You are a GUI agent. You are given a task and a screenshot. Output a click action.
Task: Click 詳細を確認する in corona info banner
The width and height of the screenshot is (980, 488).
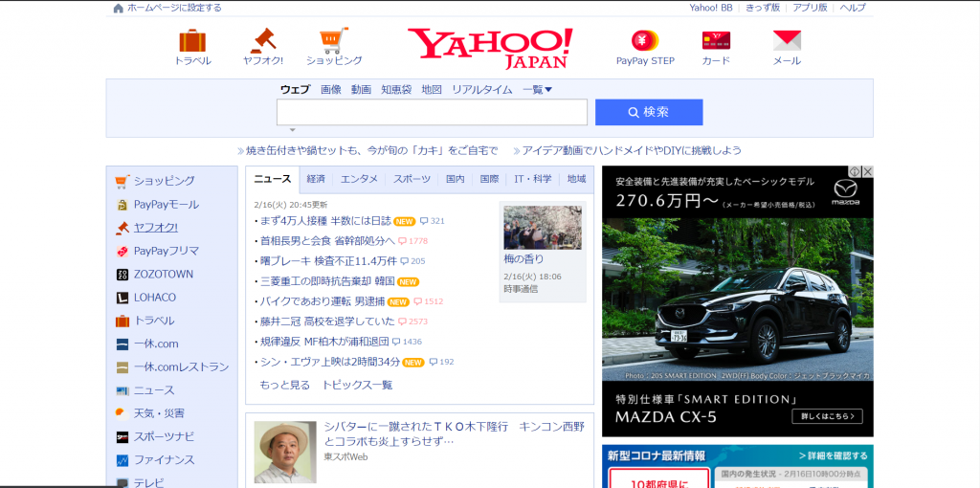[x=834, y=455]
